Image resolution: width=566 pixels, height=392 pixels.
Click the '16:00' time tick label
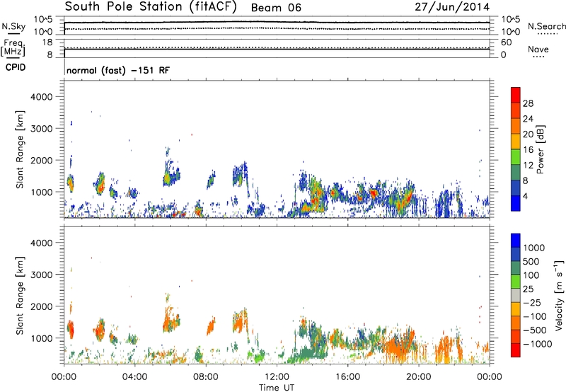coord(347,377)
